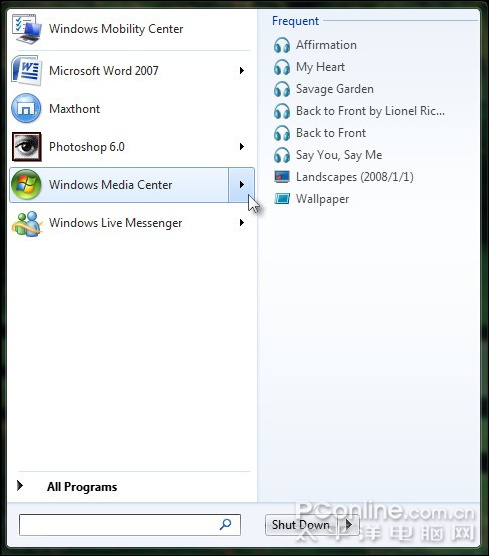Open Windows Mobility Center

pos(116,29)
